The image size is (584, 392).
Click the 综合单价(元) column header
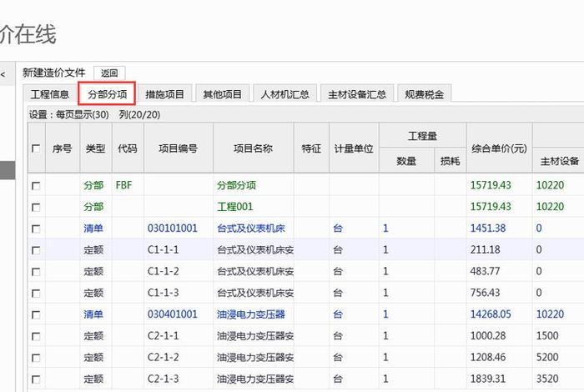498,148
